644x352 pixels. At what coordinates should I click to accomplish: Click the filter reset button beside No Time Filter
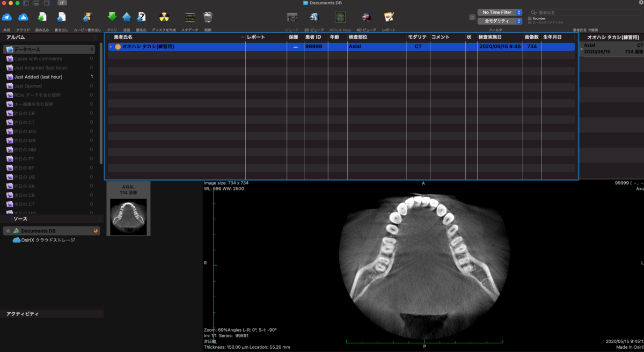(x=472, y=17)
